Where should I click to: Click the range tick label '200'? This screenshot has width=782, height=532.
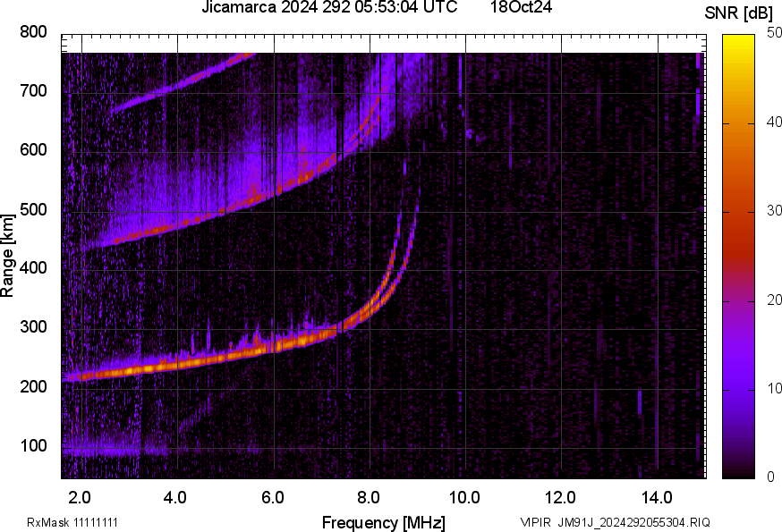[33, 386]
